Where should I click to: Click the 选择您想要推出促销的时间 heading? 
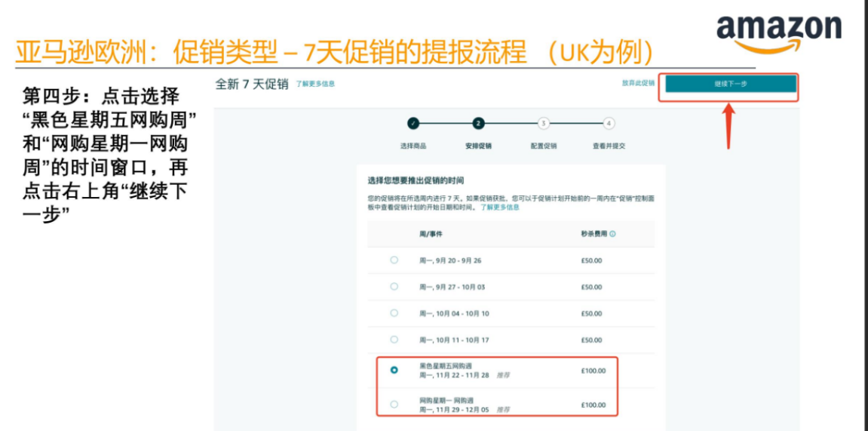(416, 180)
